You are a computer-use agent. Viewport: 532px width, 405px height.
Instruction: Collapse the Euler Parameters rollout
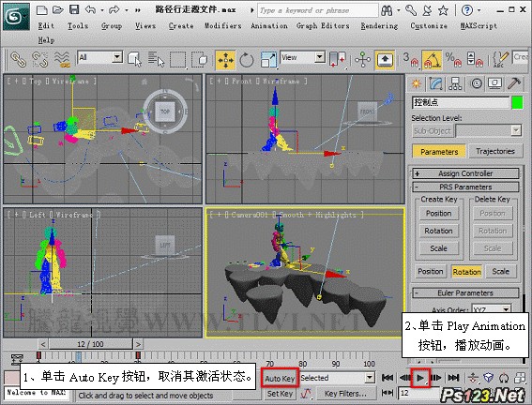[x=465, y=292]
